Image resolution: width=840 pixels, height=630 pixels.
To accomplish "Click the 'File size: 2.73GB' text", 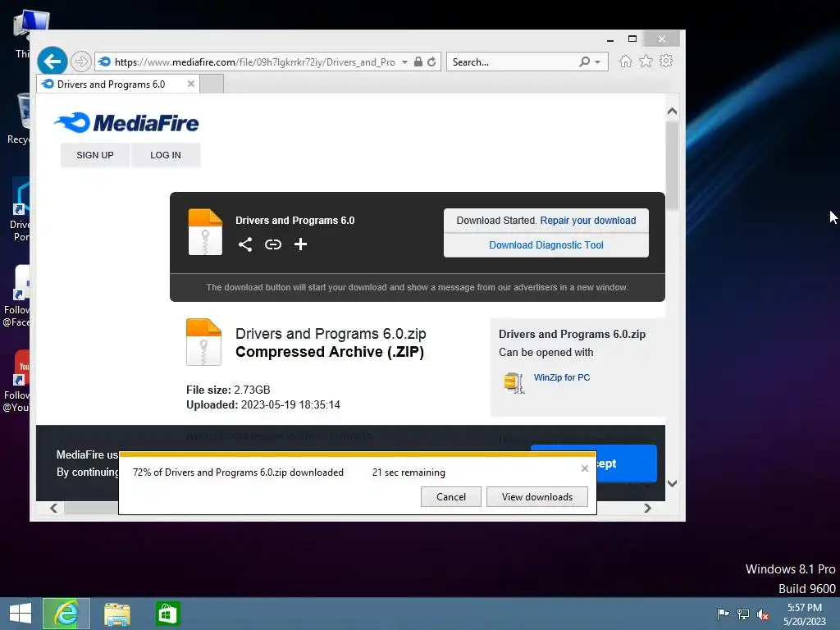I will tap(228, 390).
